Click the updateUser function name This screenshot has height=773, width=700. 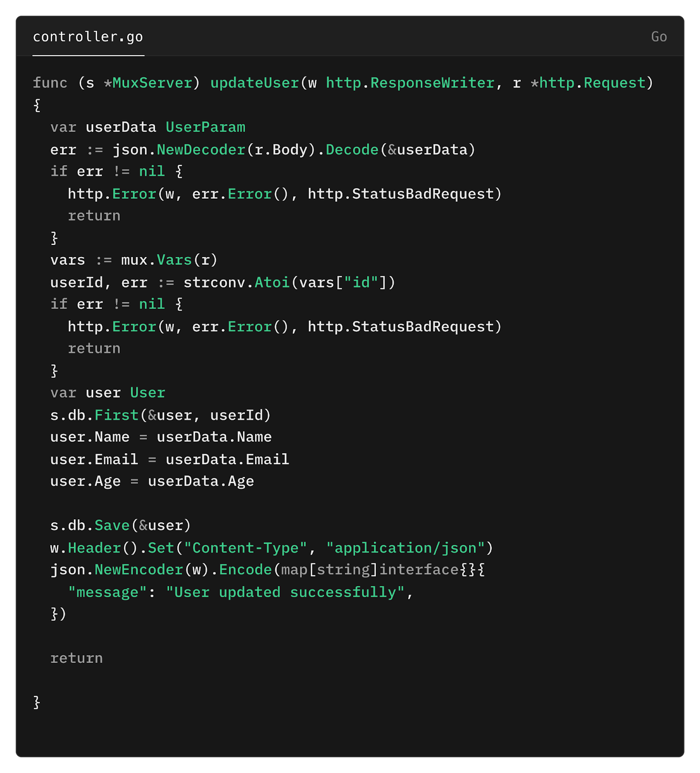[x=255, y=83]
